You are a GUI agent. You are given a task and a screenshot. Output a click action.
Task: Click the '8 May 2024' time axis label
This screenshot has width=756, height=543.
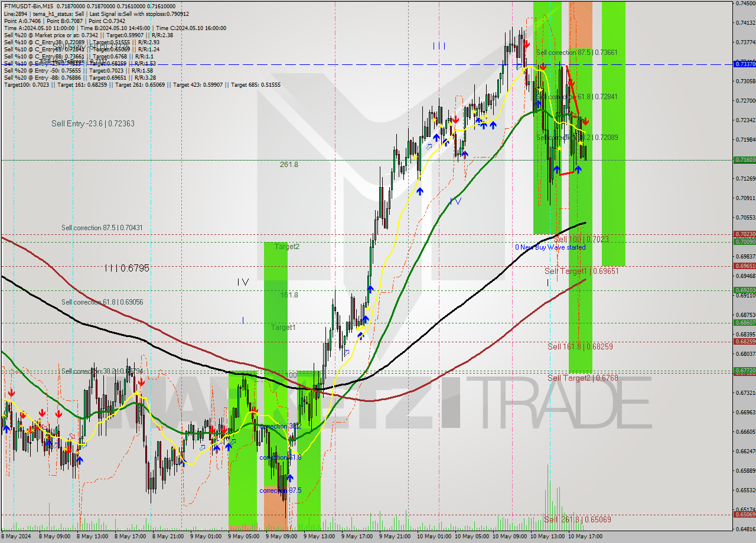click(x=17, y=537)
